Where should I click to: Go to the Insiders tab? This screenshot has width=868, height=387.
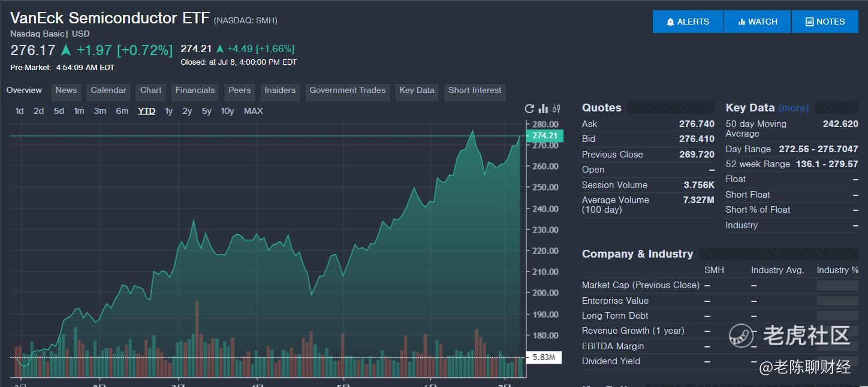280,90
